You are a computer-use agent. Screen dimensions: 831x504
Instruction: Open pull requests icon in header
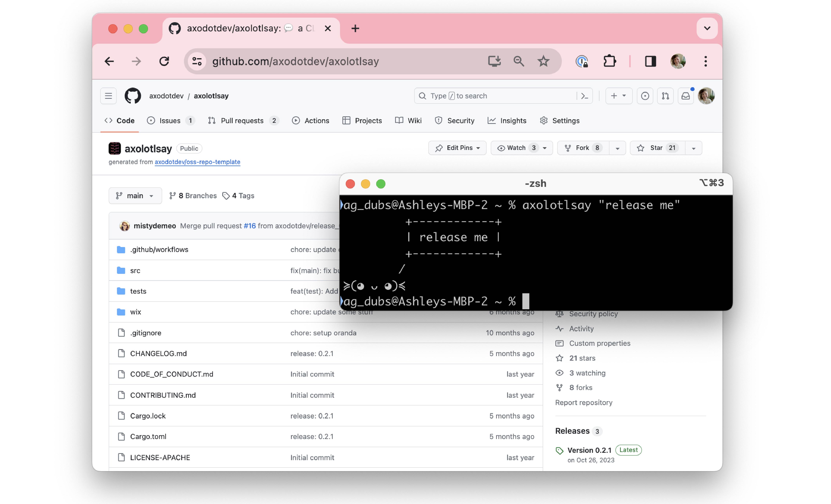point(665,96)
